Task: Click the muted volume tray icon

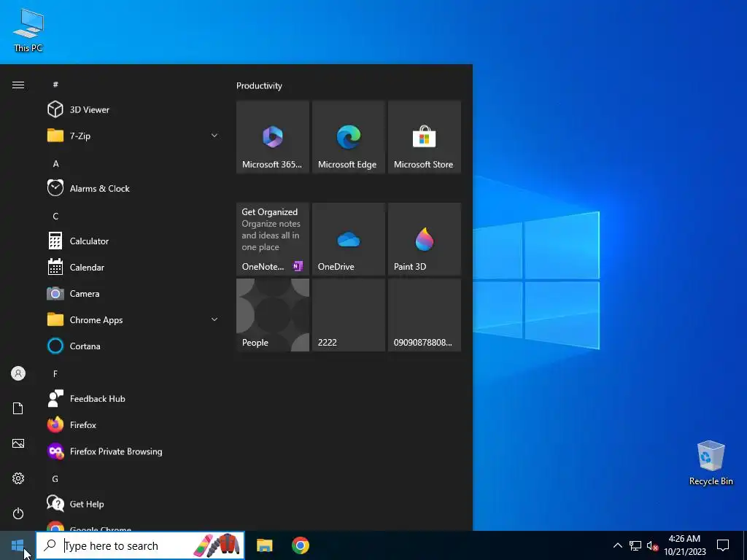Action: (x=652, y=545)
